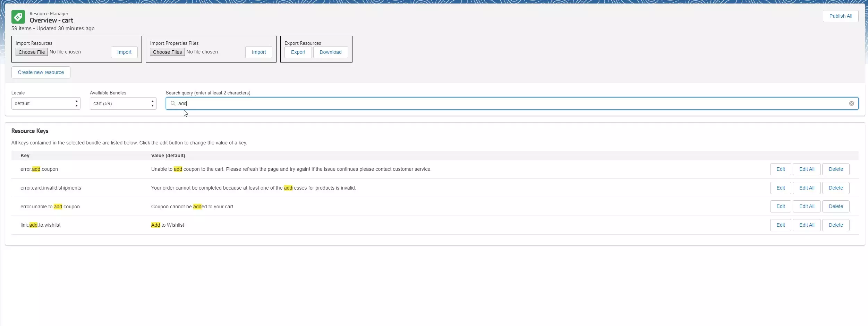Screen dimensions: 868x326
Task: Click inside the search query input field
Action: pyautogui.click(x=486, y=103)
